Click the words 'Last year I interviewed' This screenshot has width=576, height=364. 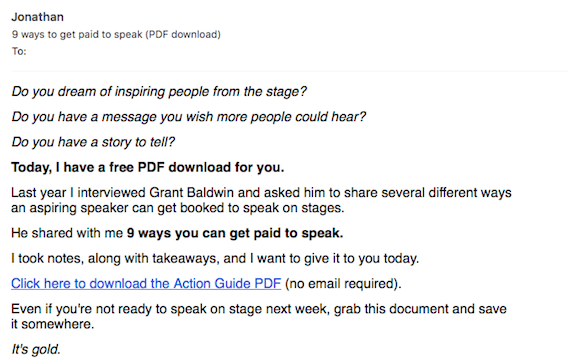(x=78, y=192)
